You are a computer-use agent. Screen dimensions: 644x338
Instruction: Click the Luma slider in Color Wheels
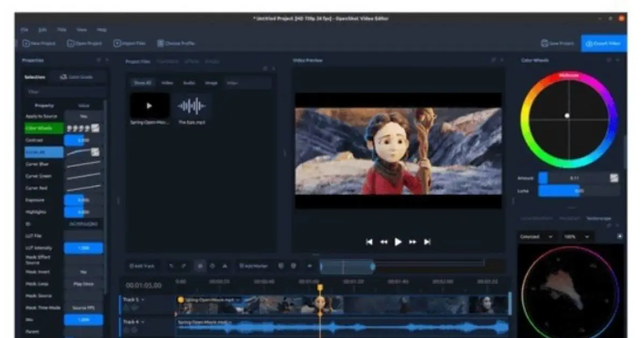(x=579, y=190)
